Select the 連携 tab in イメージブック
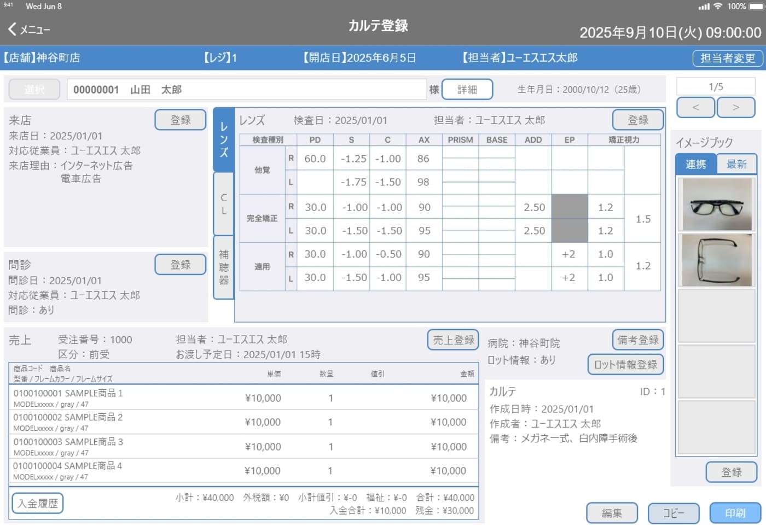 click(x=696, y=165)
